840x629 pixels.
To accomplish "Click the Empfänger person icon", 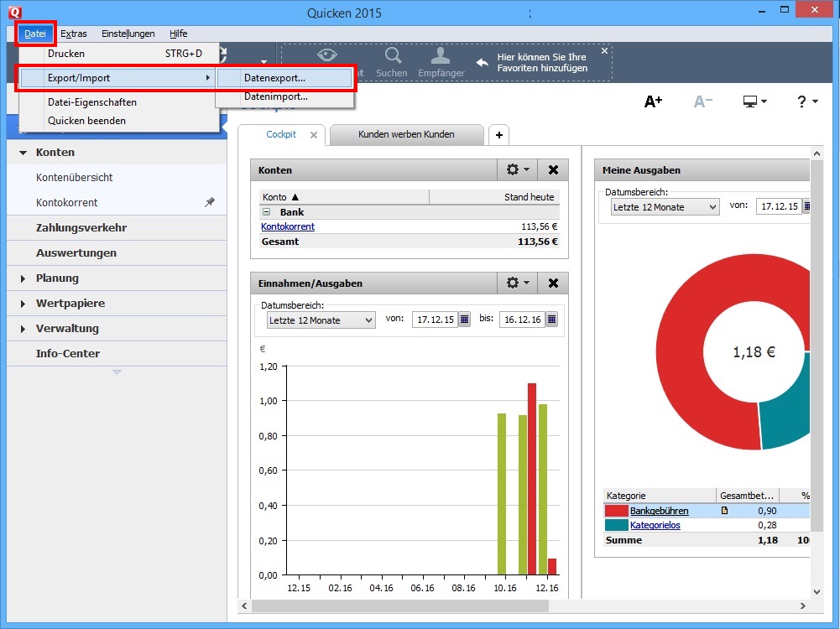I will (x=441, y=57).
